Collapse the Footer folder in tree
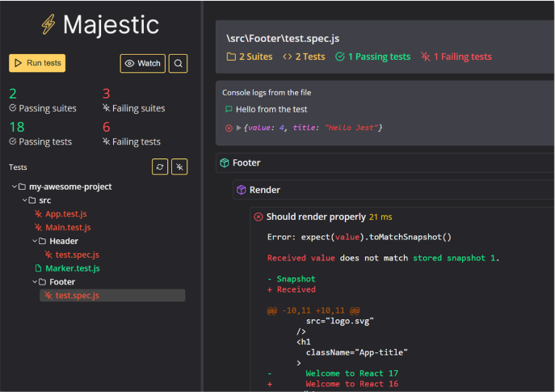555x392 pixels. 35,282
